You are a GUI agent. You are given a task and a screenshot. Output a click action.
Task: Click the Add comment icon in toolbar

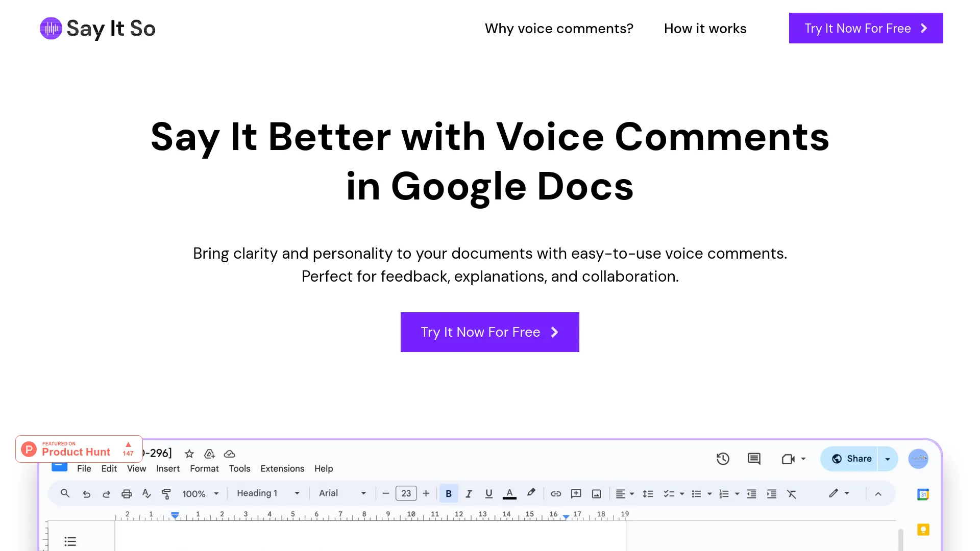[576, 493]
